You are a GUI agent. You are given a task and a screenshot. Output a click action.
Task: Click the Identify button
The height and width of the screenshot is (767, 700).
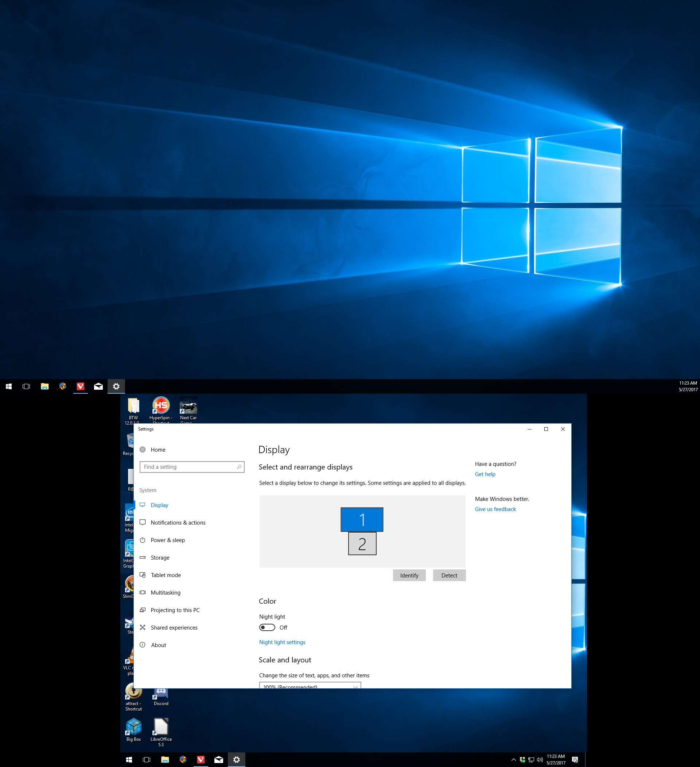pos(409,576)
